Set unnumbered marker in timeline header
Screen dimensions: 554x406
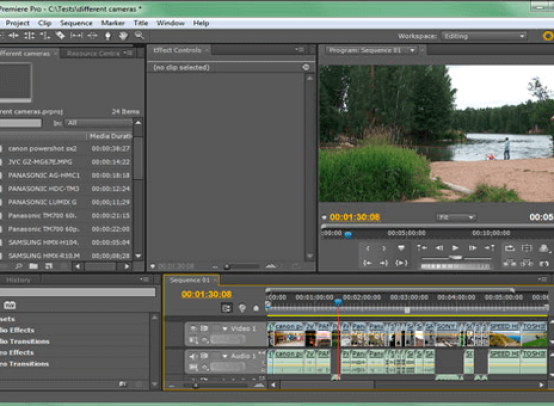pyautogui.click(x=256, y=308)
